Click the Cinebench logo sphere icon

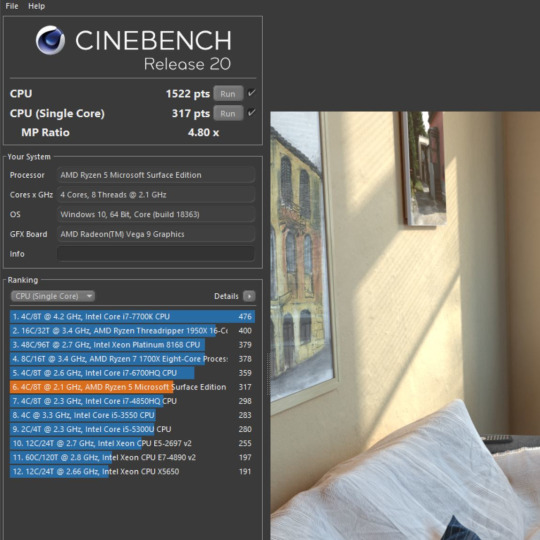pos(50,40)
